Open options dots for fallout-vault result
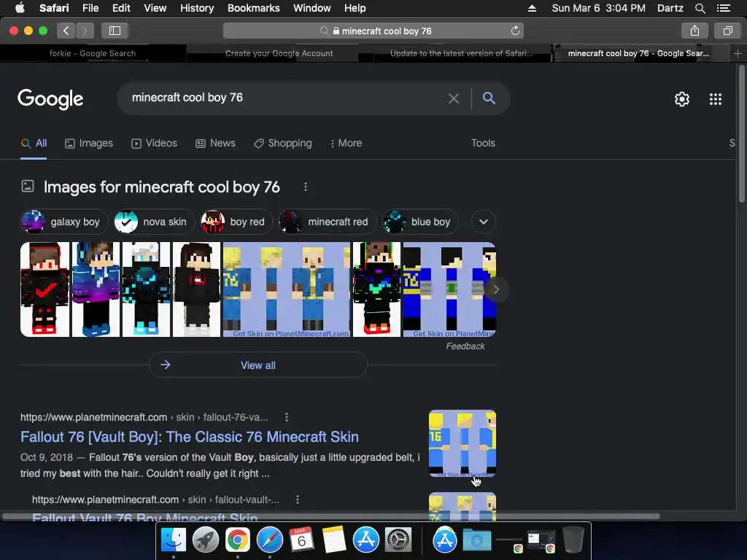 (x=298, y=499)
